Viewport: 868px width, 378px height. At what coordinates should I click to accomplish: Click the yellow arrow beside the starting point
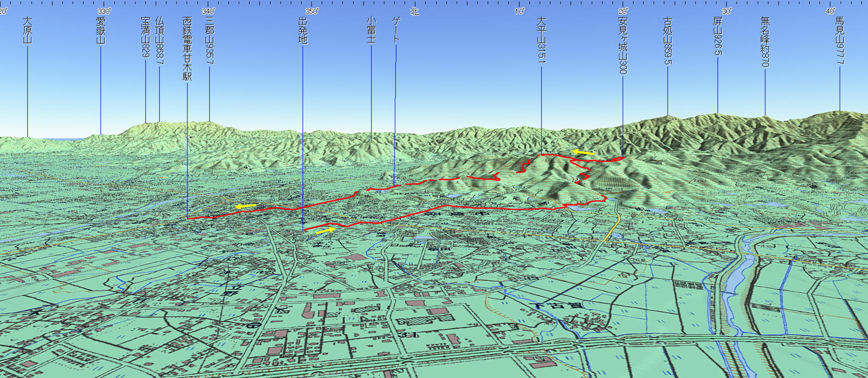[x=326, y=231]
